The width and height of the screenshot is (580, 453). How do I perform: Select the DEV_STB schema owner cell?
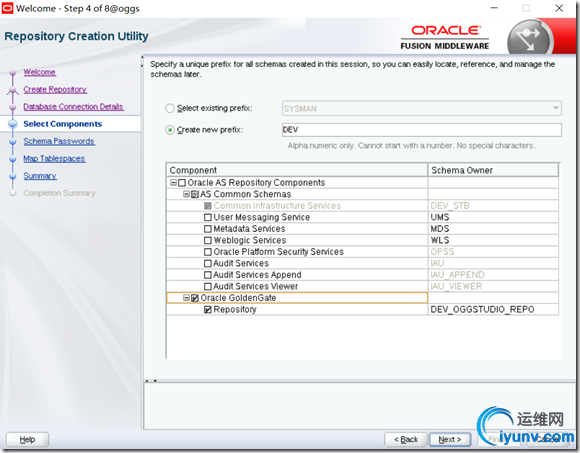(493, 206)
